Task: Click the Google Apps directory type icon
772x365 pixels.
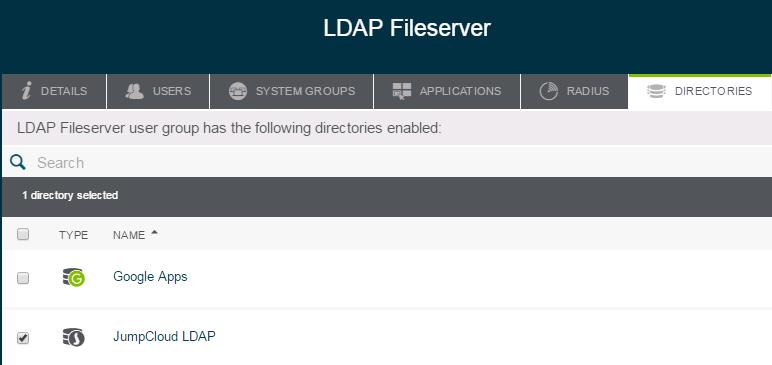Action: point(73,277)
